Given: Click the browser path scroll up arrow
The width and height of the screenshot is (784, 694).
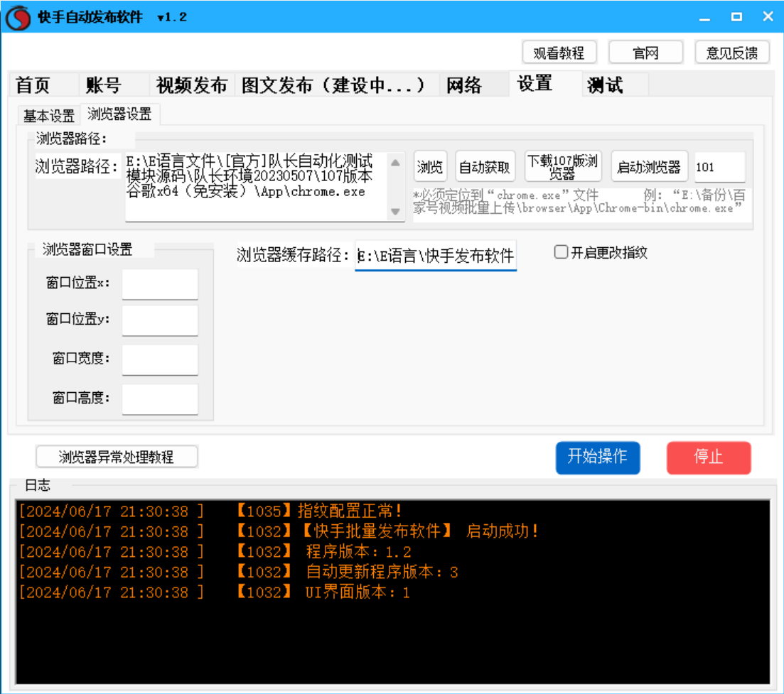Looking at the screenshot, I should (x=395, y=163).
